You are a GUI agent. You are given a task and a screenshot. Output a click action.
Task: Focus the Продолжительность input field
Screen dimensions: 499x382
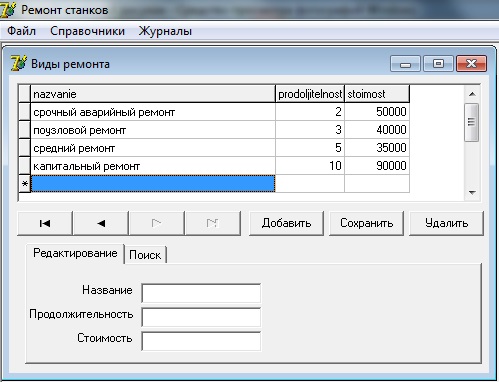click(201, 317)
